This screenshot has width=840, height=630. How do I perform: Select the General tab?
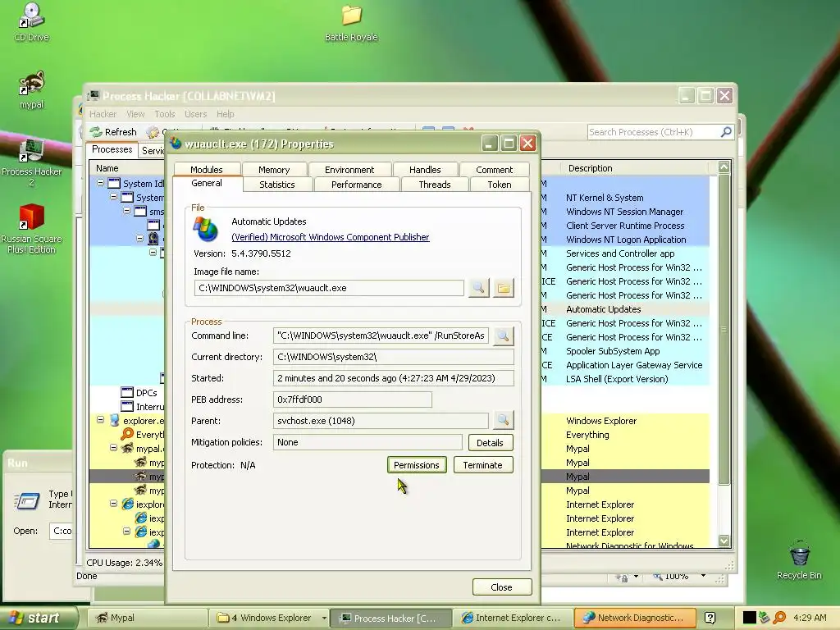click(207, 183)
